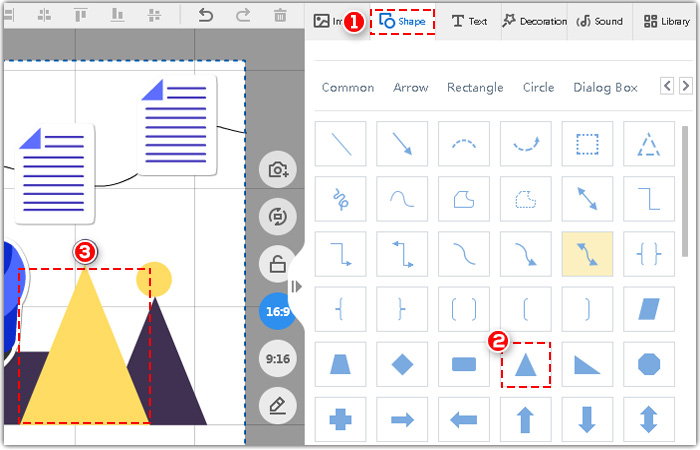Pick the left curly brace shape
700x450 pixels.
[x=341, y=309]
